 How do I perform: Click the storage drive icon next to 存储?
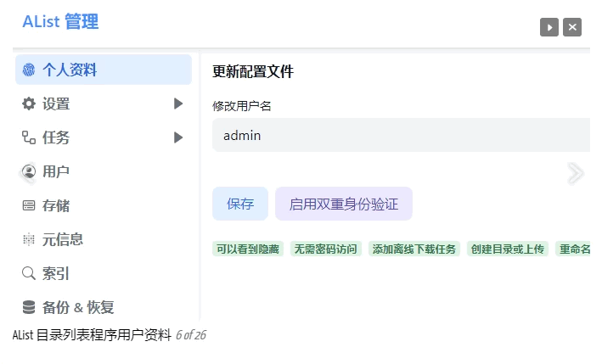[x=29, y=205]
